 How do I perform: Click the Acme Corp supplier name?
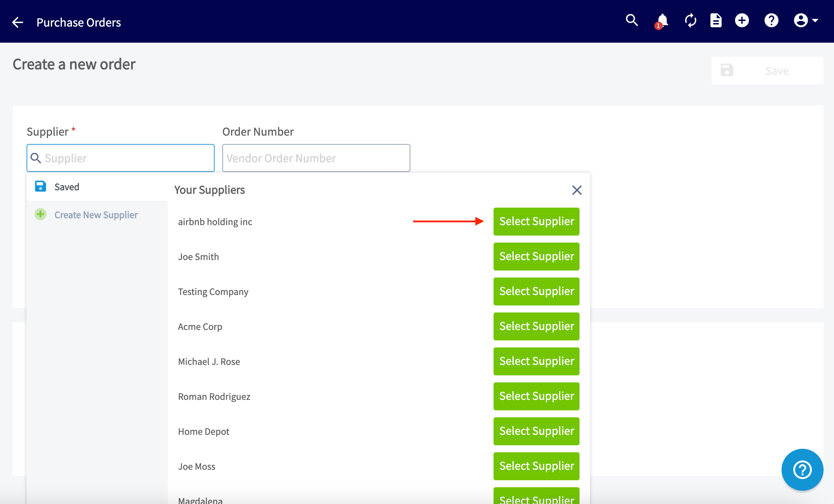pos(200,327)
